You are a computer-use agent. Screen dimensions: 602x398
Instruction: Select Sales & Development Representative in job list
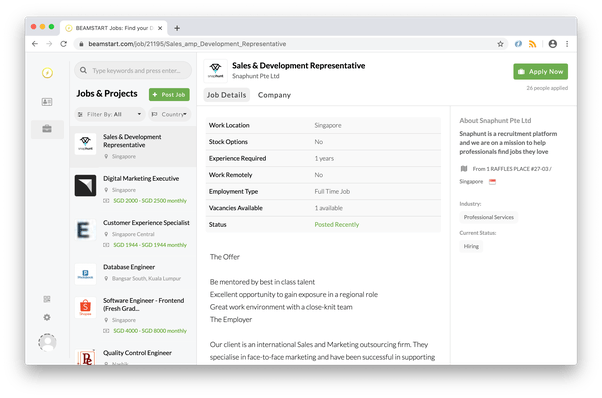pos(133,146)
